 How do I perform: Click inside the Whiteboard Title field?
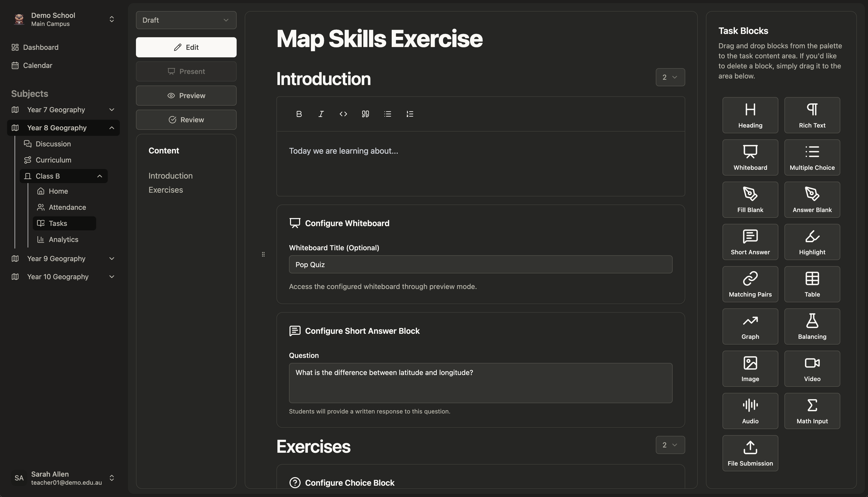[480, 264]
